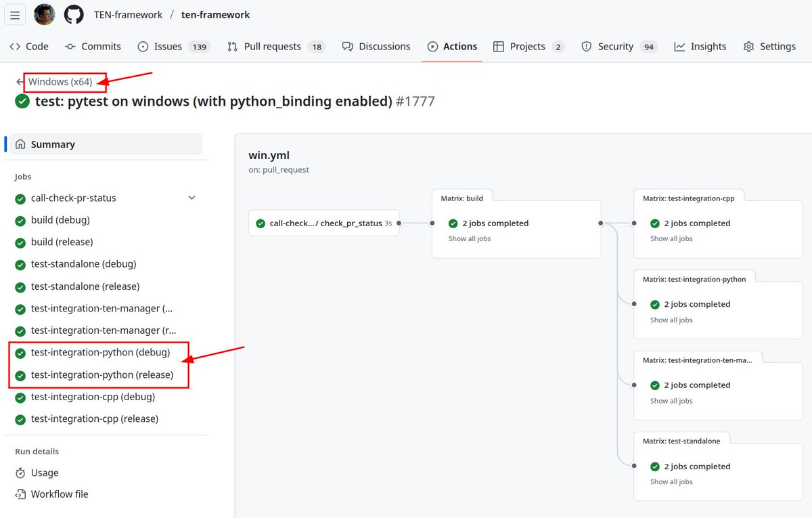Open check_pr_status job node in graph

click(323, 223)
